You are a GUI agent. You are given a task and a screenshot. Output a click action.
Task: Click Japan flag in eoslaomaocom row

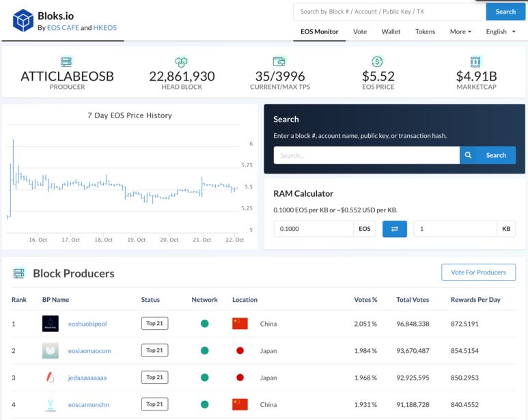240,350
